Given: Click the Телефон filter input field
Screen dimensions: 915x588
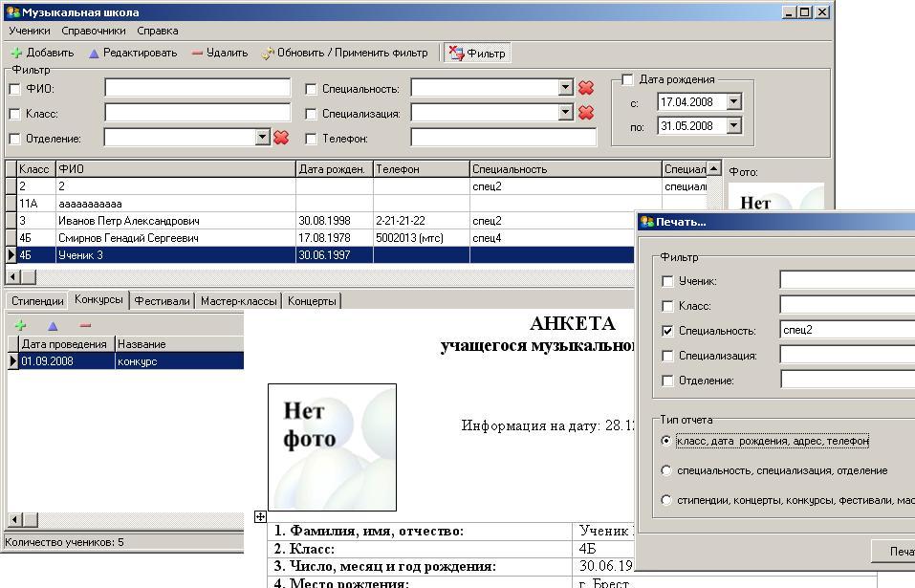Looking at the screenshot, I should pos(503,138).
